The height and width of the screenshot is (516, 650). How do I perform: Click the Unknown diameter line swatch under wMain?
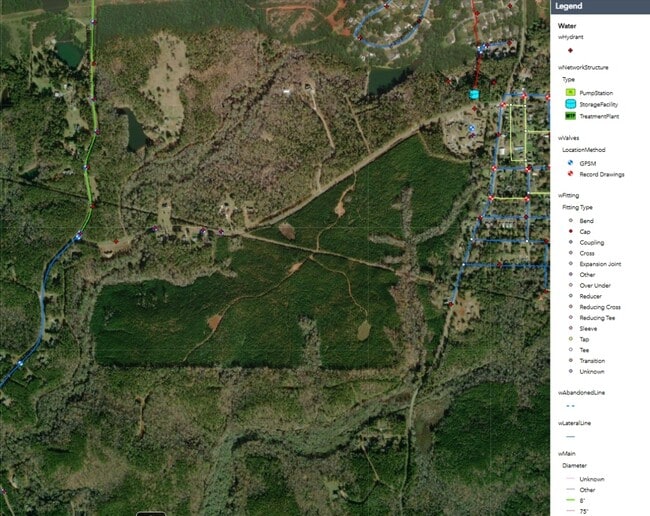(569, 479)
